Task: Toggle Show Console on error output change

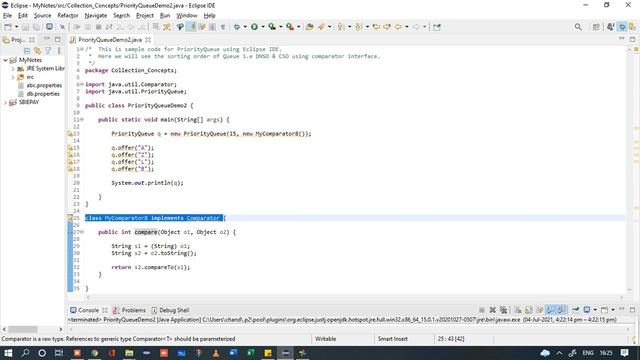Action: pos(562,310)
